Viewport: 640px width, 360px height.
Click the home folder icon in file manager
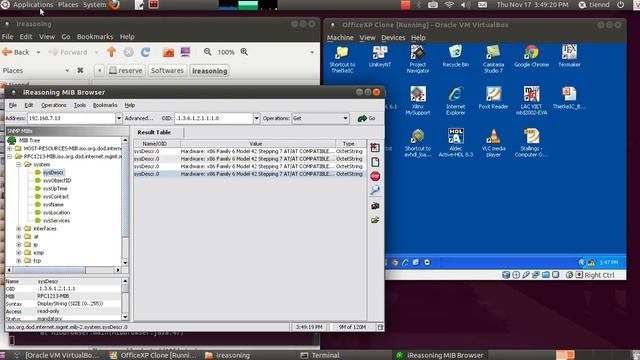pos(168,52)
